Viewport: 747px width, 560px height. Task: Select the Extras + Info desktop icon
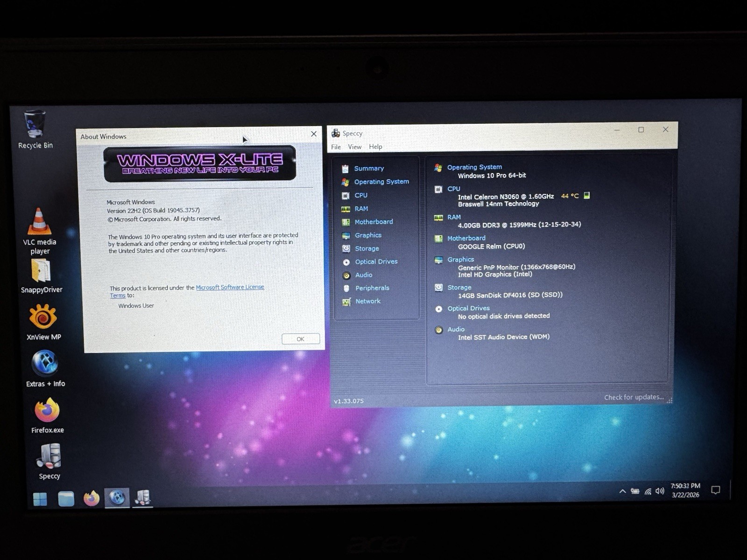point(45,369)
